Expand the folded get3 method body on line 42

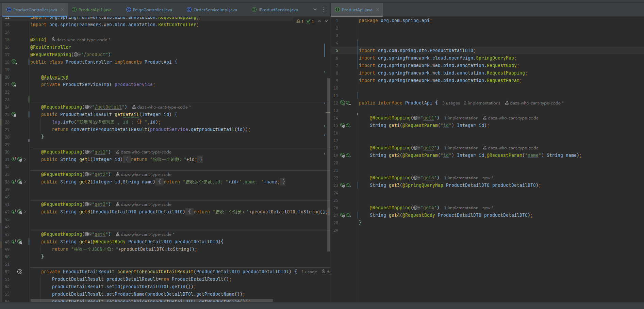coord(25,212)
